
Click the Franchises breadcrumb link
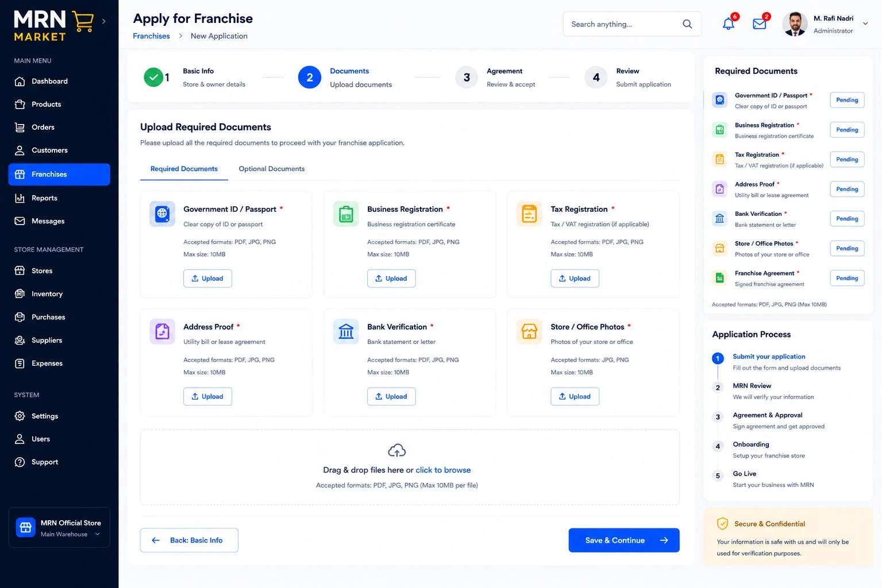coord(151,36)
